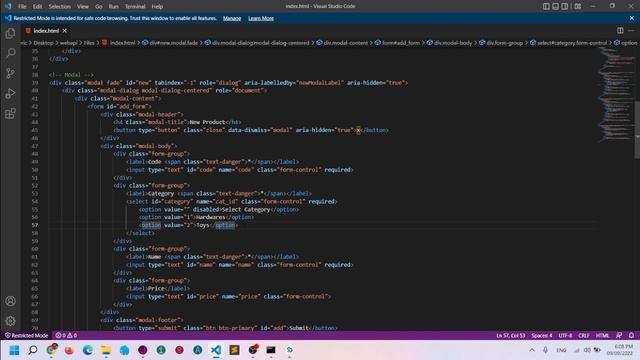Image resolution: width=640 pixels, height=360 pixels.
Task: Open Microsoft Edge from the taskbar
Action: click(x=88, y=350)
